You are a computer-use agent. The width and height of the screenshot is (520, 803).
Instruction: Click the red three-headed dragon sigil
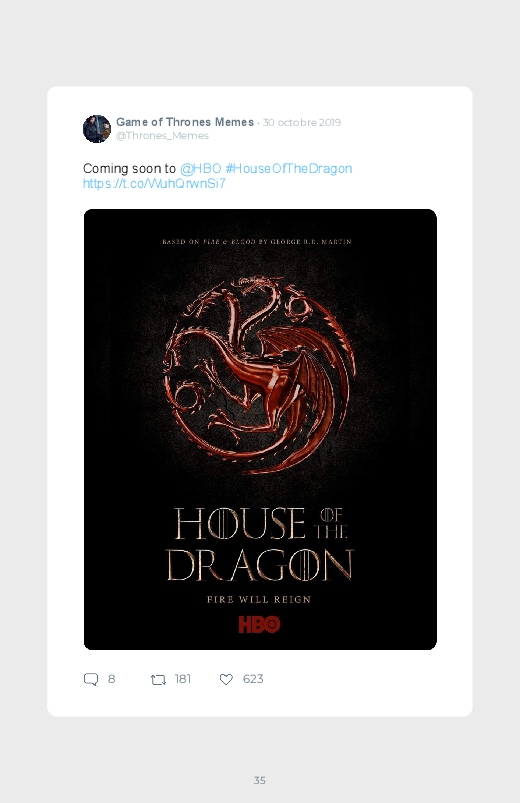tap(259, 374)
